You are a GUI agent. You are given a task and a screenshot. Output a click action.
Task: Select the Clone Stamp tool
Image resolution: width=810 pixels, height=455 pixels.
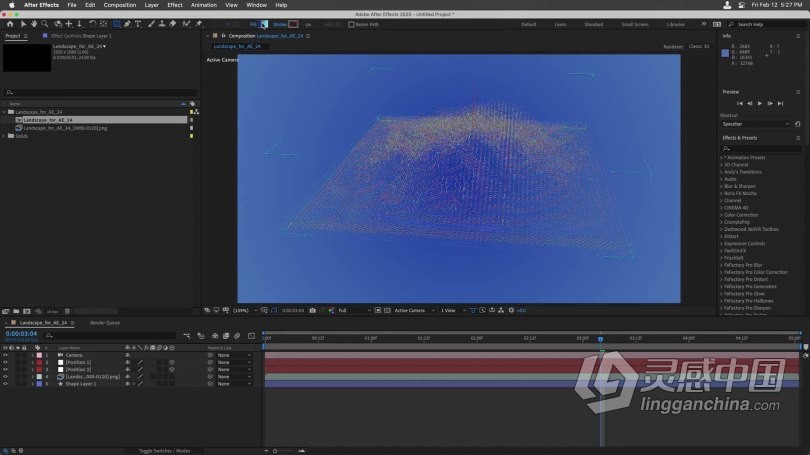[x=162, y=24]
